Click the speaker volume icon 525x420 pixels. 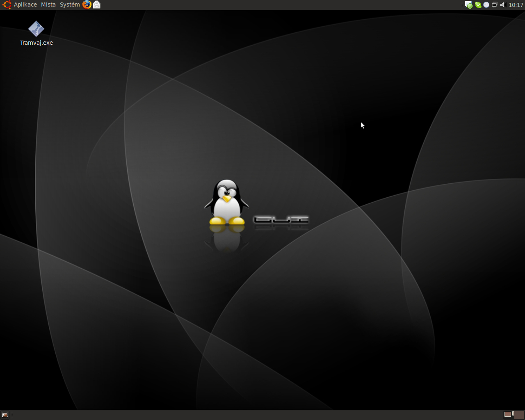pyautogui.click(x=502, y=5)
